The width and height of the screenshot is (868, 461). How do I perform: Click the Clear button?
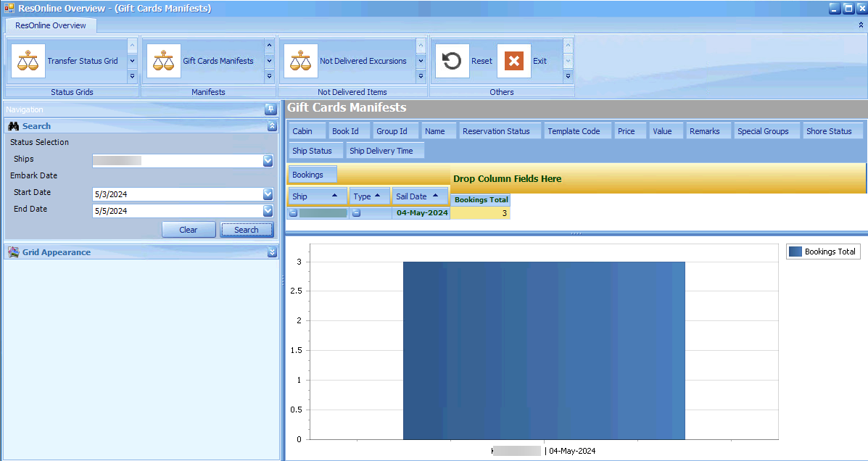pos(189,230)
